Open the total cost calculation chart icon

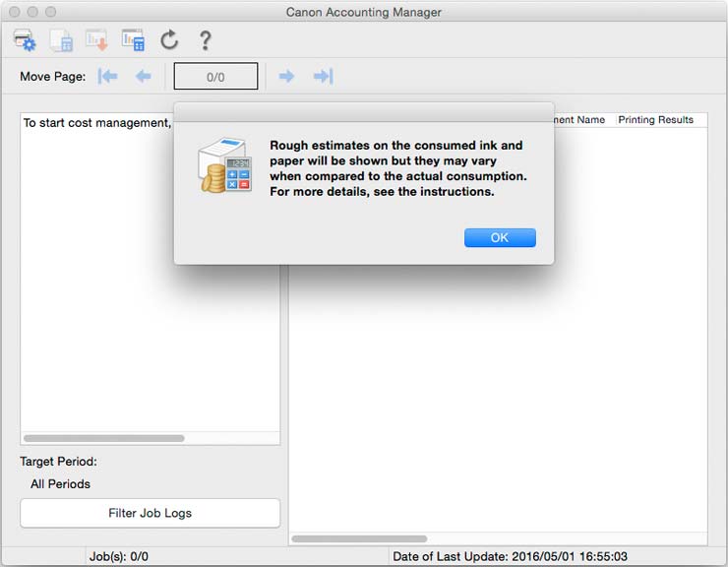pos(133,40)
